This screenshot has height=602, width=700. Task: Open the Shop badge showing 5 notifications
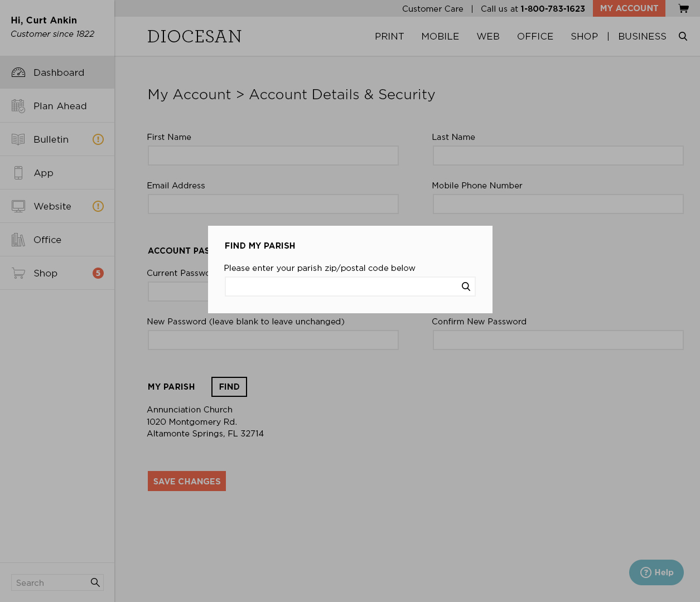pos(98,273)
